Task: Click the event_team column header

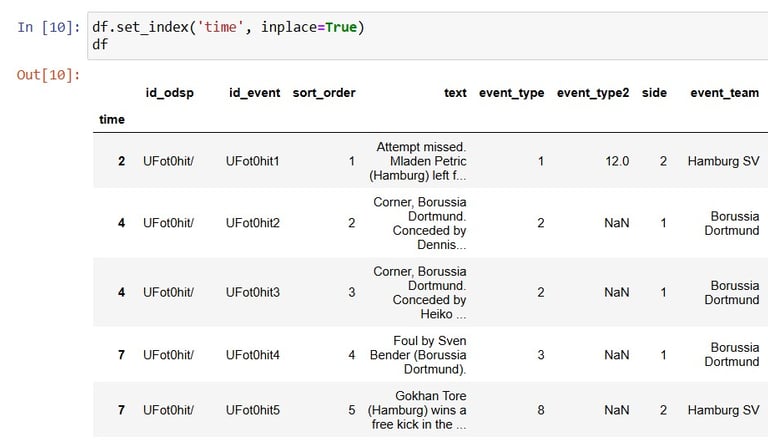Action: pos(724,93)
